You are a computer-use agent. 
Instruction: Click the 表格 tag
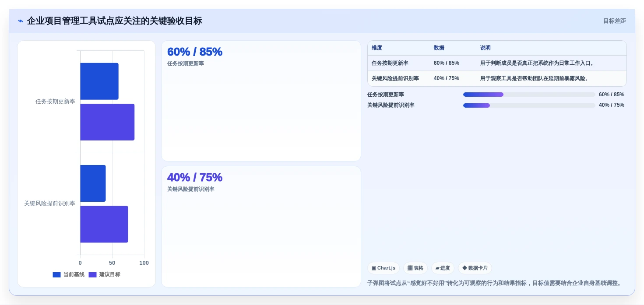pyautogui.click(x=415, y=268)
